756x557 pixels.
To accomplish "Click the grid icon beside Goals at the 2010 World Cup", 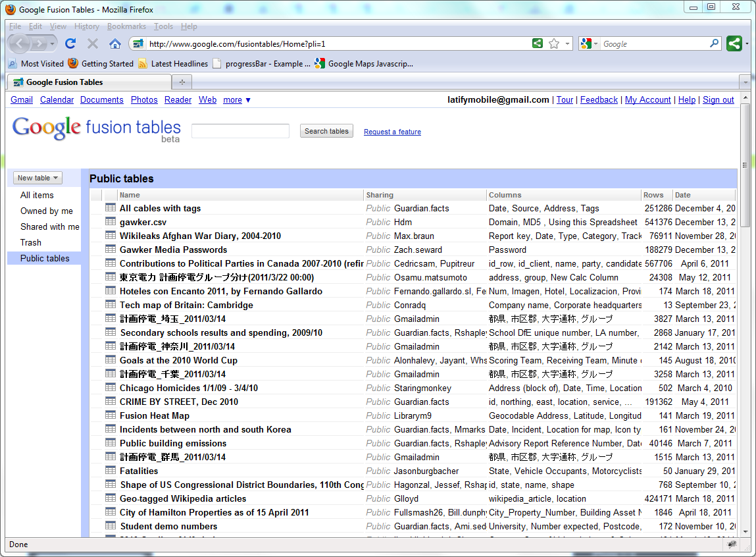I will click(109, 360).
